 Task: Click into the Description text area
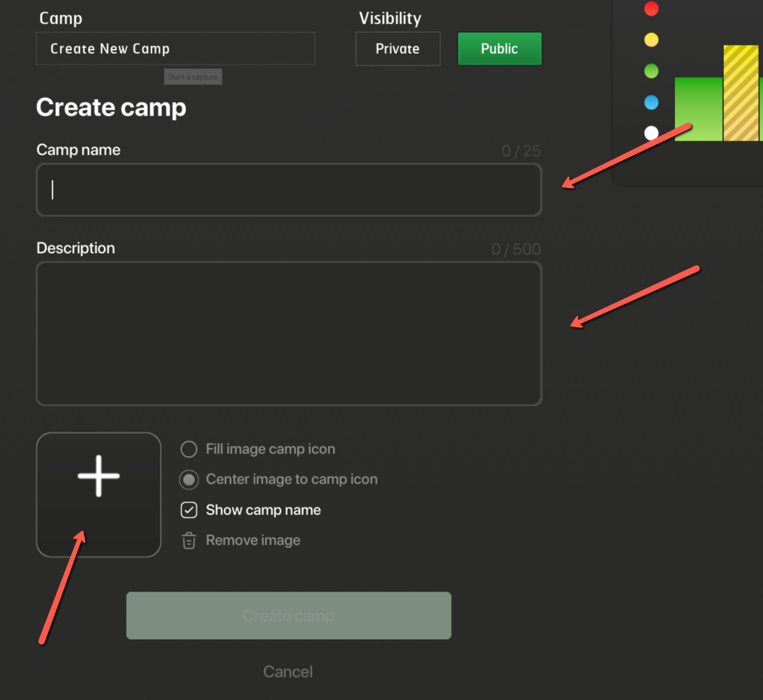click(289, 334)
